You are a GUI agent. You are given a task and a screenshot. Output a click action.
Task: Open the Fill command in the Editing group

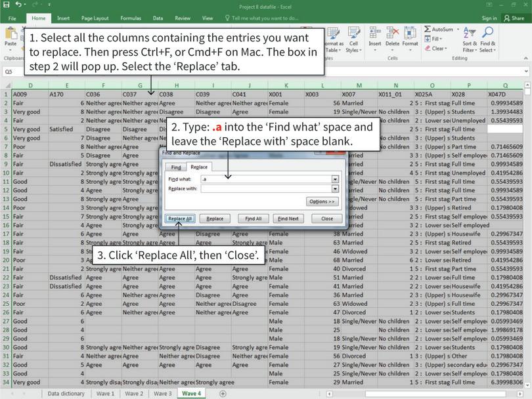click(x=428, y=38)
